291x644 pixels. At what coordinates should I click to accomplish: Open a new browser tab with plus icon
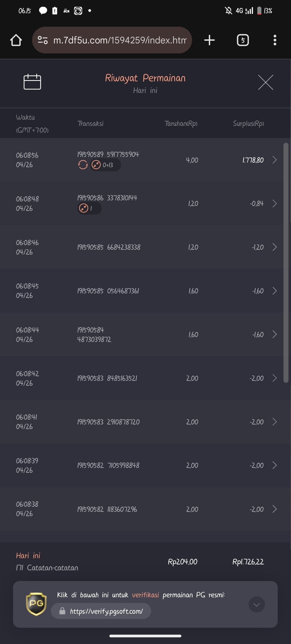pyautogui.click(x=209, y=40)
